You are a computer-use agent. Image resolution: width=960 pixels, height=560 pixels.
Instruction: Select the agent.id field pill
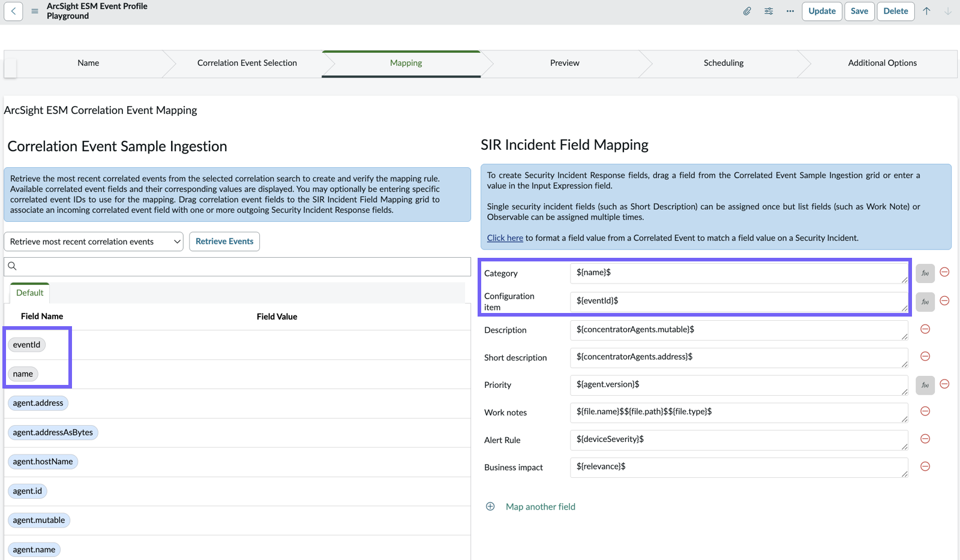(x=27, y=491)
